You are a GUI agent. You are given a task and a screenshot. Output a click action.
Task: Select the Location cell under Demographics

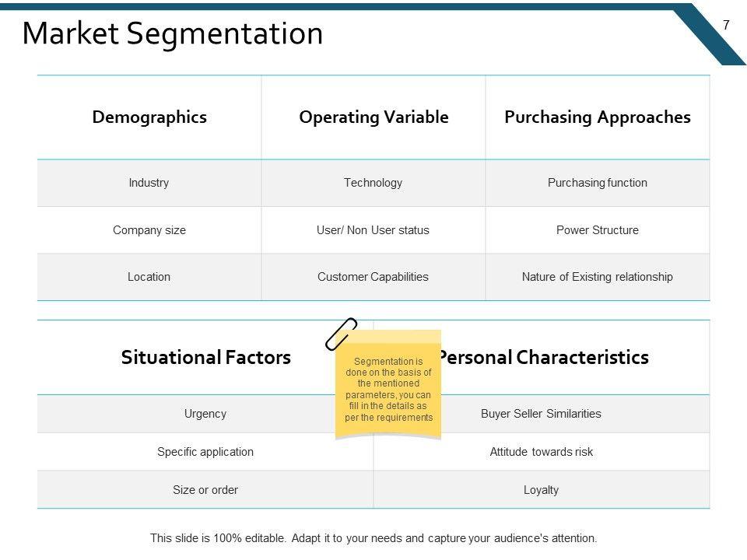pos(149,277)
